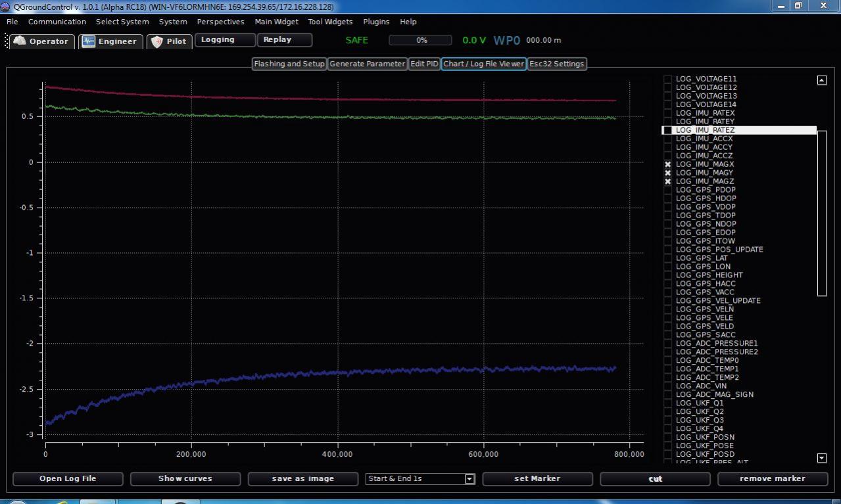Disable the LOG_IMU_MAGZ curve checkbox
This screenshot has width=841, height=504.
[668, 181]
